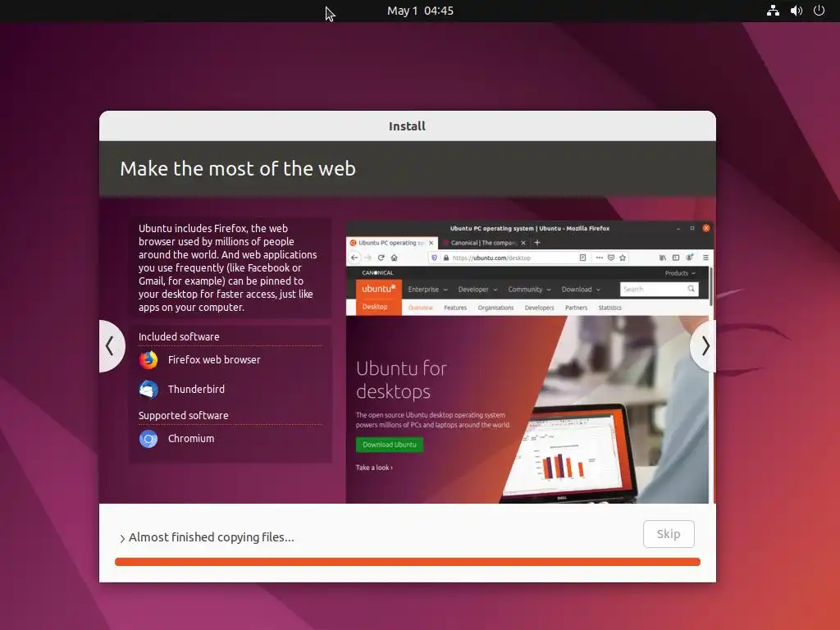Screen dimensions: 840x630
Task: Click the 'Take a look' link in preview
Action: tap(374, 468)
